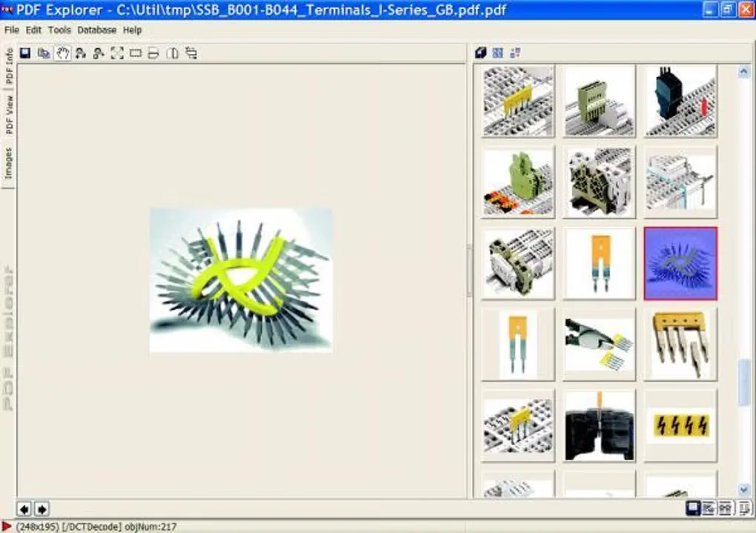756x533 pixels.
Task: Click the copy image toolbar icon
Action: (x=44, y=53)
